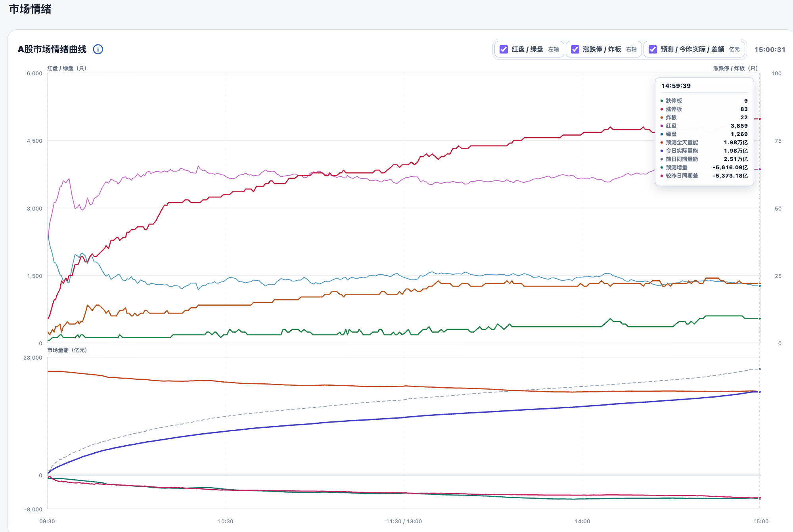Screen dimensions: 793x532
Task: Click the 炸板 row in the tooltip
Action: [704, 117]
